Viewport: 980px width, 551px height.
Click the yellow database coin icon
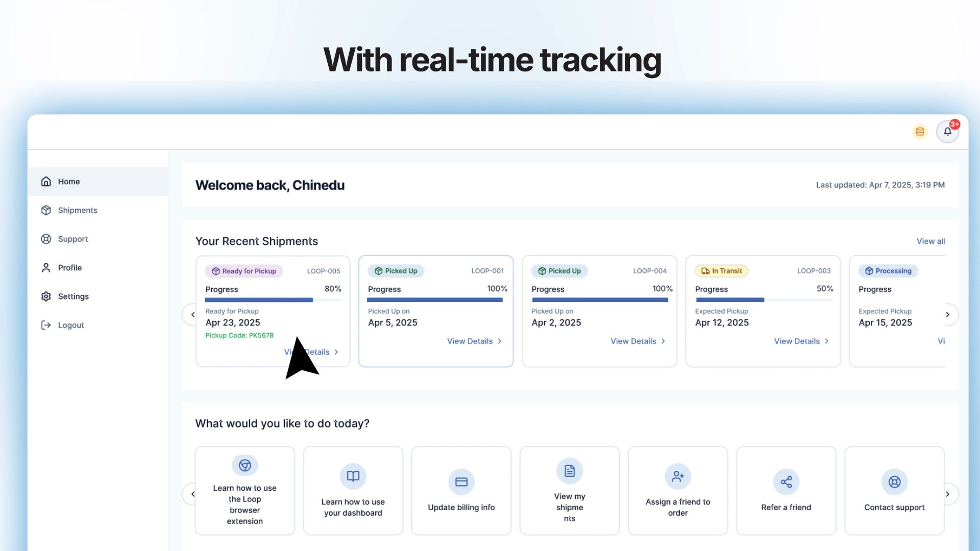[x=920, y=132]
